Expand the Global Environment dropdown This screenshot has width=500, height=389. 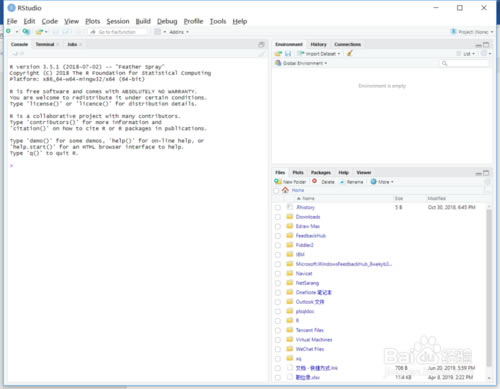coord(301,63)
